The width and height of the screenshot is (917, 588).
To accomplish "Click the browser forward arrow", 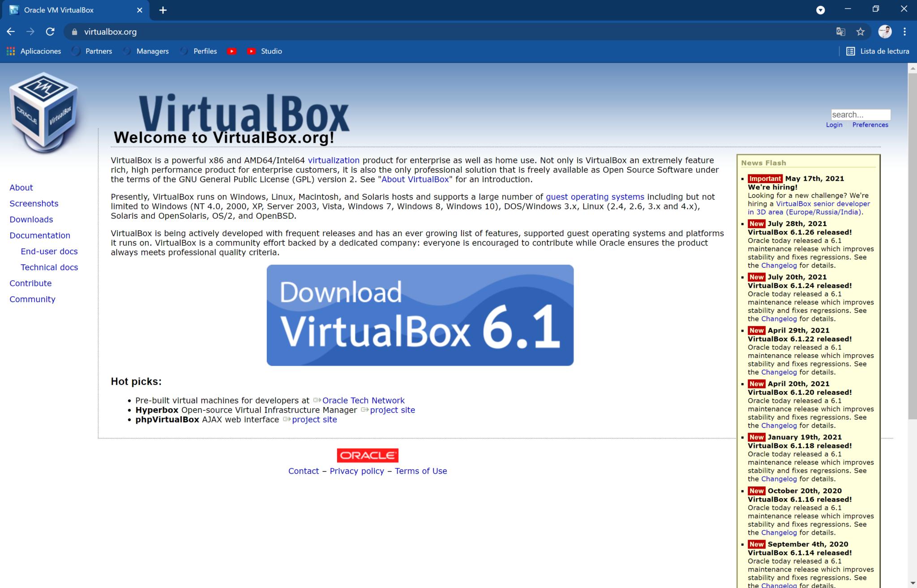I will [30, 31].
